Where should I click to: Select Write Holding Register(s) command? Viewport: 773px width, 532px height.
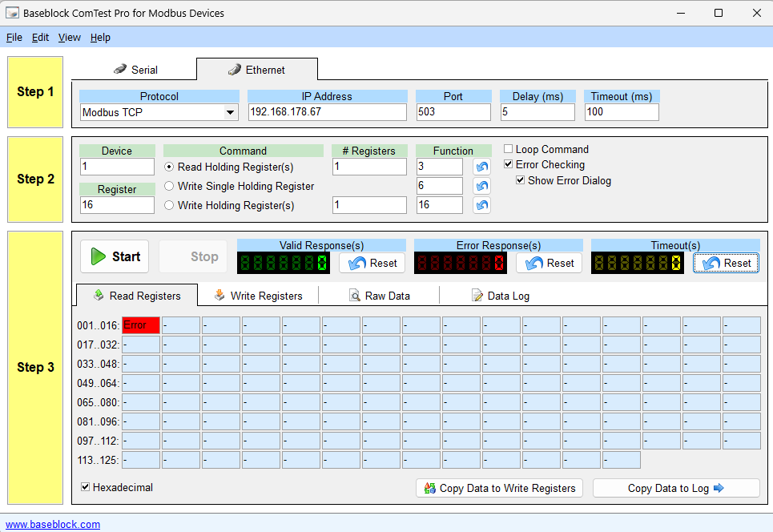169,205
